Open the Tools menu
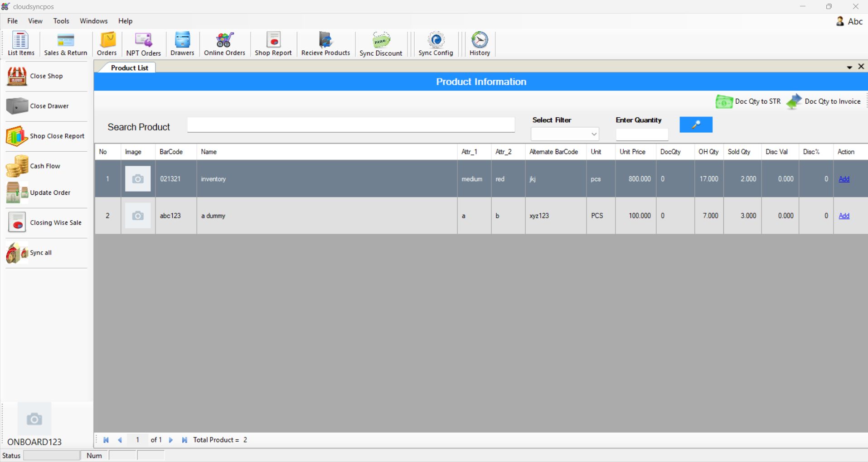This screenshot has width=868, height=462. click(x=61, y=21)
